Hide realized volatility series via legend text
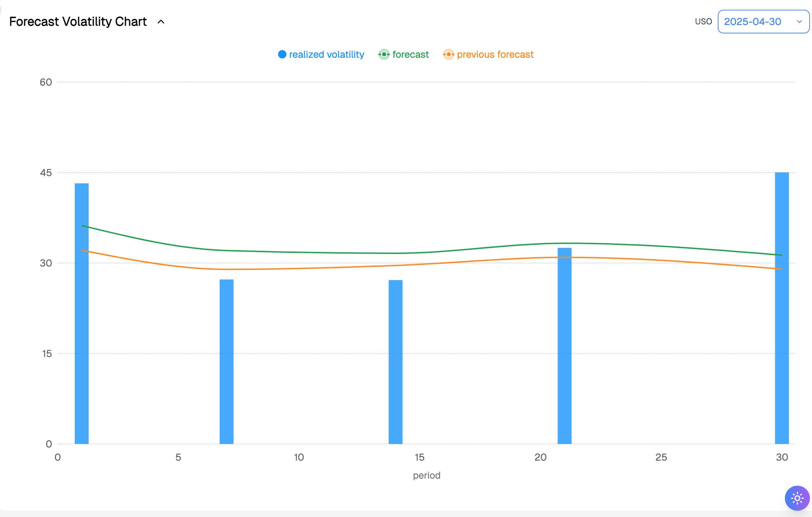This screenshot has height=517, width=812. tap(326, 55)
